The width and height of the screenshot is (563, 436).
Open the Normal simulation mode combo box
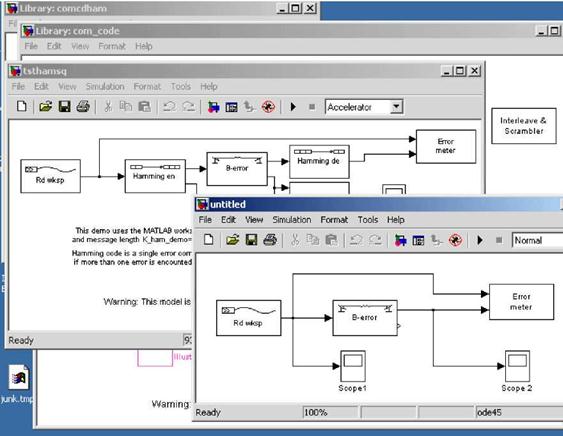click(x=537, y=240)
